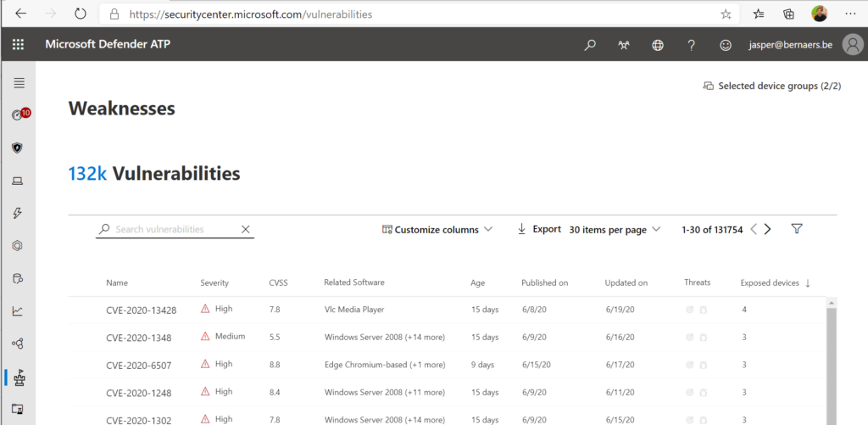Open the Evaluation and tutorials sidebar icon
The height and width of the screenshot is (425, 868).
18,409
